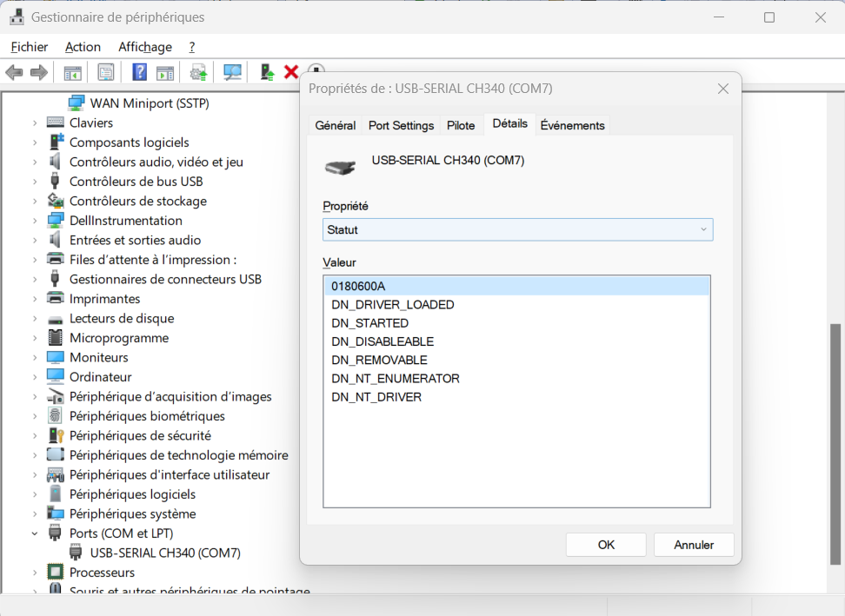Viewport: 845px width, 616px height.
Task: Click the Annuler button
Action: (x=693, y=544)
